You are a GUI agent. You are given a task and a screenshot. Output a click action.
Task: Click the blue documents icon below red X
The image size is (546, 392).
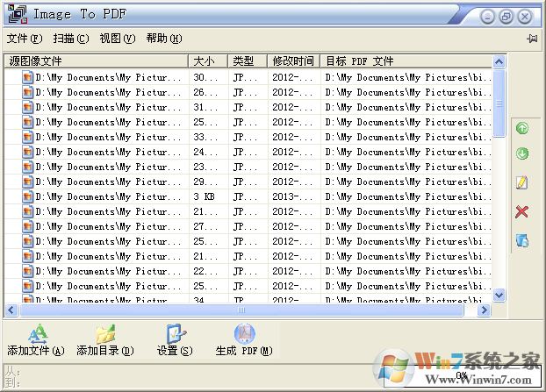pyautogui.click(x=521, y=240)
